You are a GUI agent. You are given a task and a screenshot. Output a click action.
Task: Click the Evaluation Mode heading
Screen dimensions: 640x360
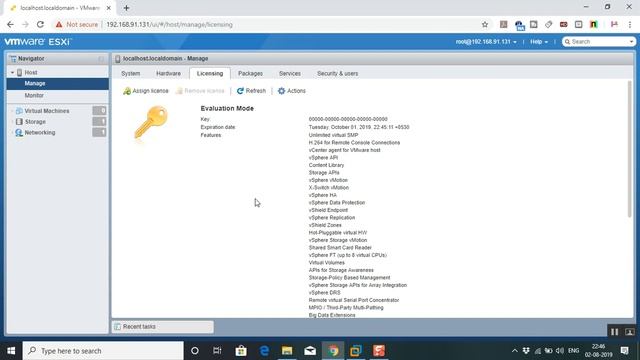point(227,108)
